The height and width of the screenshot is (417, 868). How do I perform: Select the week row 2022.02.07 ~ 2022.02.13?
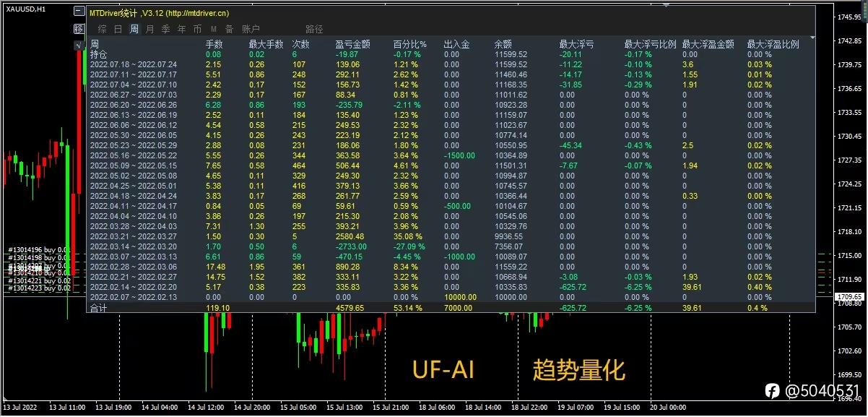(x=133, y=297)
